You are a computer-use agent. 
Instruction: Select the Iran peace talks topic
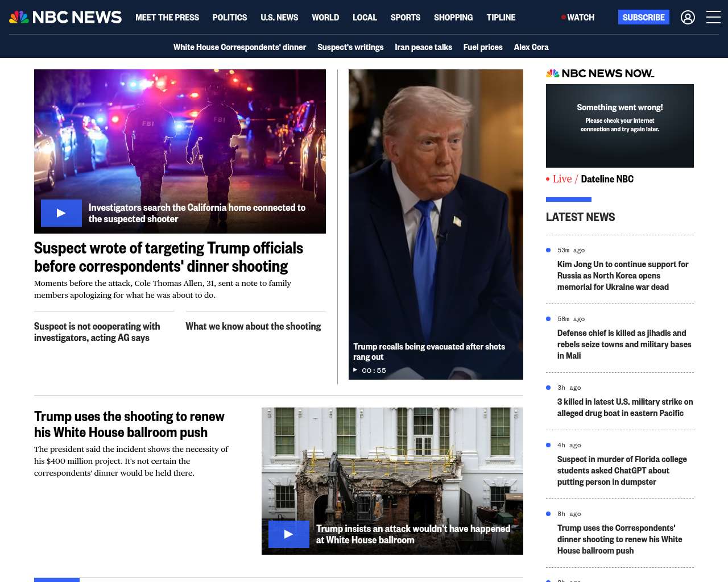pyautogui.click(x=423, y=47)
